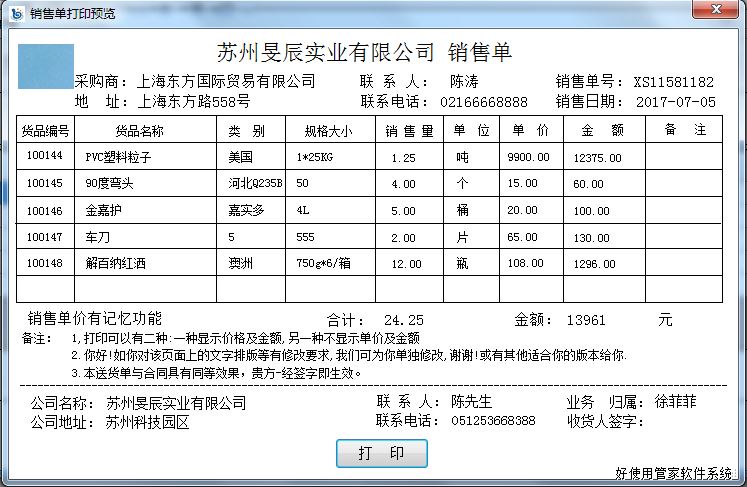The height and width of the screenshot is (487, 747).
Task: Select the 金嘉护 product row name
Action: (x=104, y=211)
